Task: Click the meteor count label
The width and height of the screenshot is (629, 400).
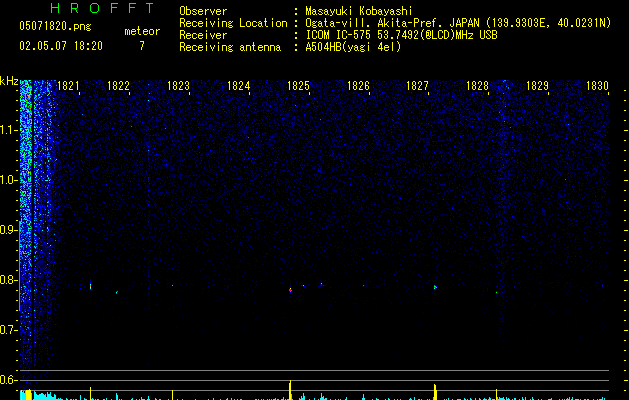Action: pos(142,31)
